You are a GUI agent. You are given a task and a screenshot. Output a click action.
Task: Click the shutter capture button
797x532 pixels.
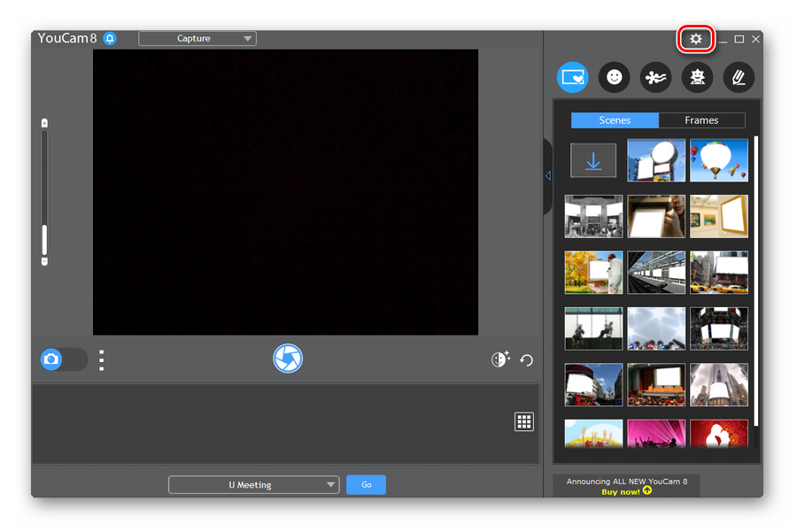(x=288, y=359)
